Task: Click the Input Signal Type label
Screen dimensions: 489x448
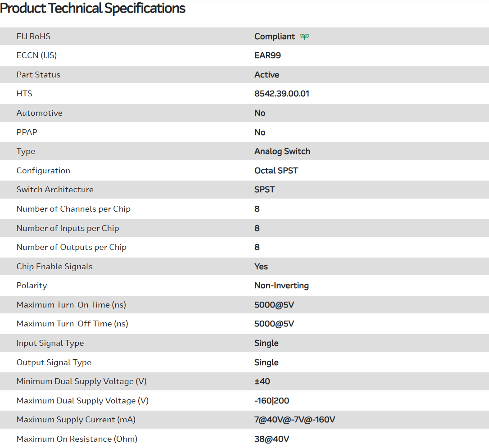Action: tap(50, 343)
